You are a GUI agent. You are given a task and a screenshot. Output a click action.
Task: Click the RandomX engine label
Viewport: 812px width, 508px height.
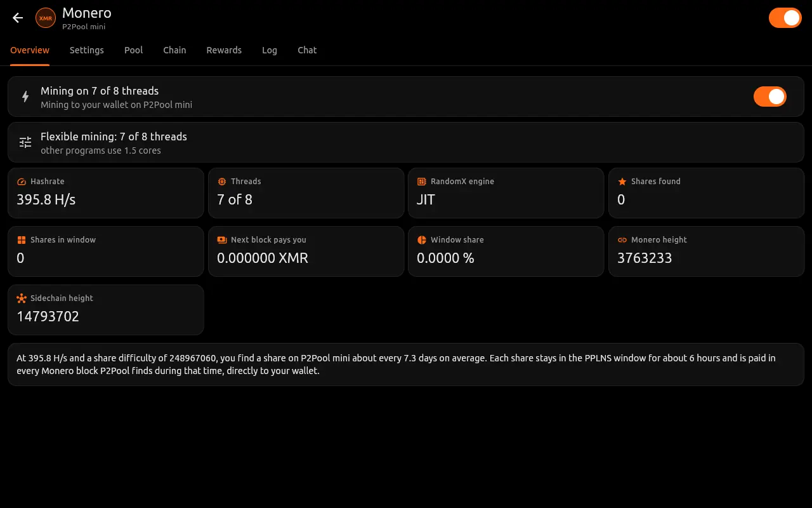click(462, 182)
